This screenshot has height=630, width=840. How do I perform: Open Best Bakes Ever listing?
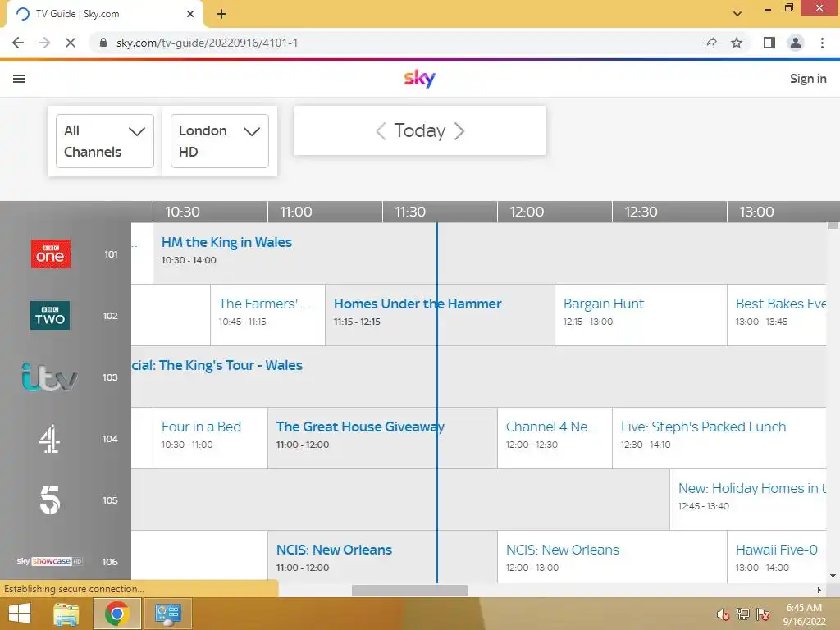(777, 315)
